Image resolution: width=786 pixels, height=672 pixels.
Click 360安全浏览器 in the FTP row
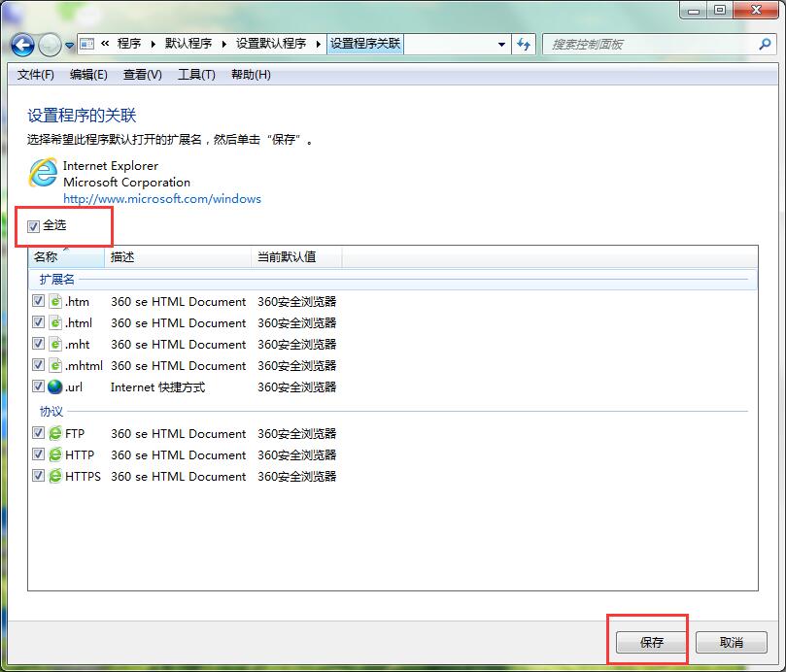point(296,433)
